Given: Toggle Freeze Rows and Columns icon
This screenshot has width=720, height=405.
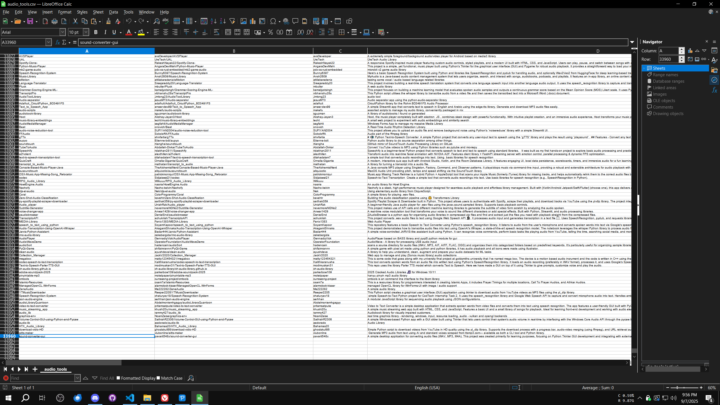Looking at the screenshot, I should point(325,21).
